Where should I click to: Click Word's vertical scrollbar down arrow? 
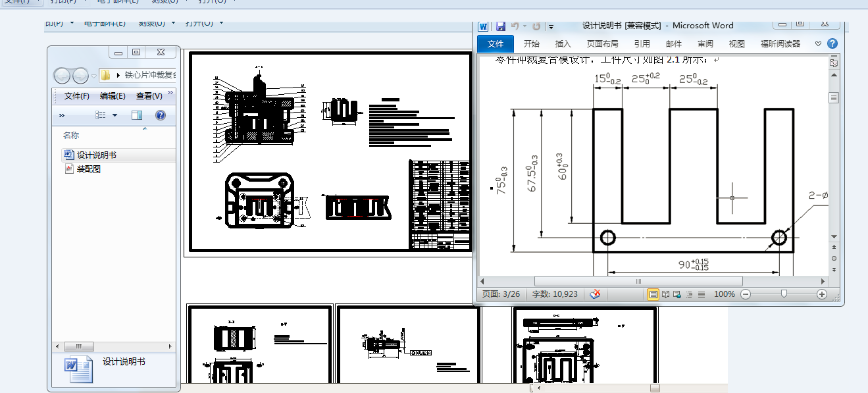(834, 237)
